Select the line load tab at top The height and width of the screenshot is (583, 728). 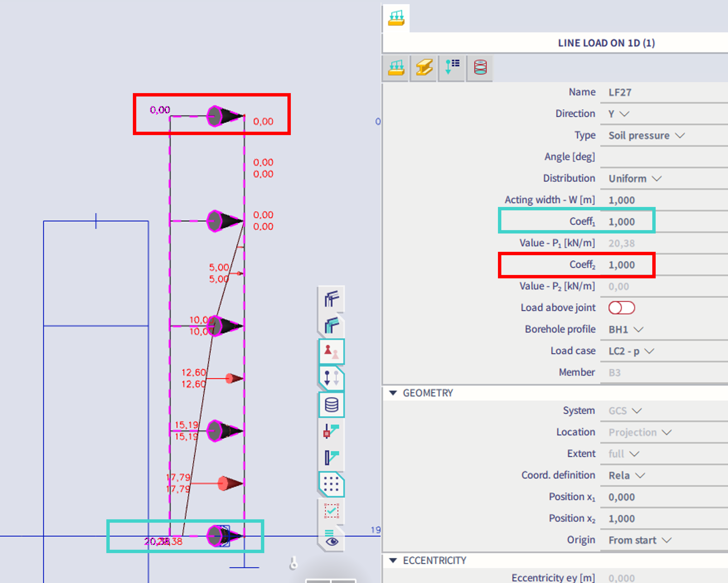pyautogui.click(x=396, y=18)
